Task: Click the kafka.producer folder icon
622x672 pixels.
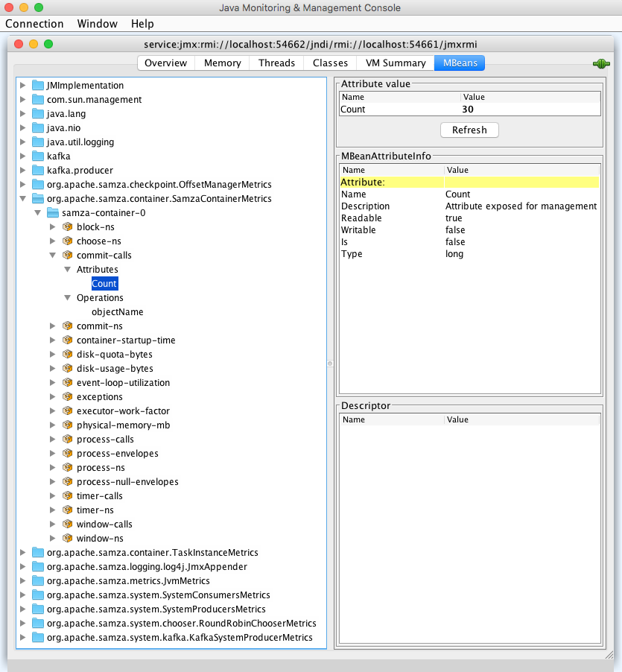Action: click(38, 171)
